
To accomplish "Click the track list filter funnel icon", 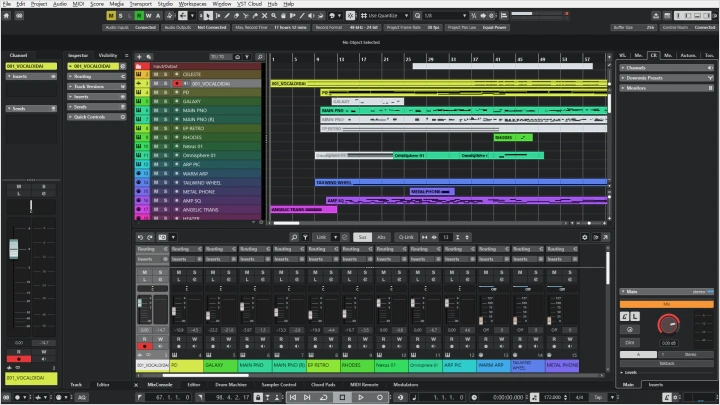I will [247, 57].
